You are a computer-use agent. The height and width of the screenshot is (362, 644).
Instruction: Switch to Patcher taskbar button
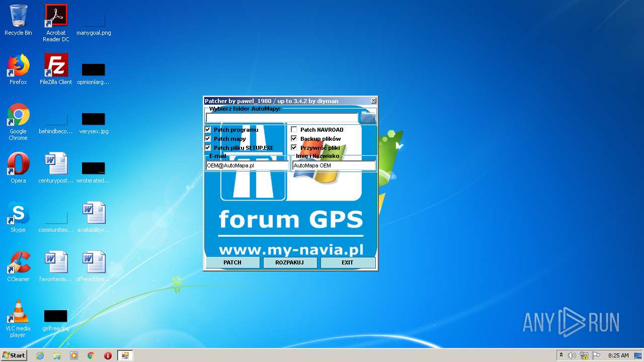tap(125, 355)
